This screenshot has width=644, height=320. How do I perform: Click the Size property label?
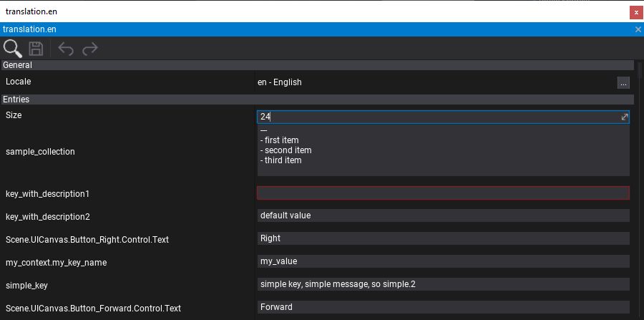pos(14,115)
